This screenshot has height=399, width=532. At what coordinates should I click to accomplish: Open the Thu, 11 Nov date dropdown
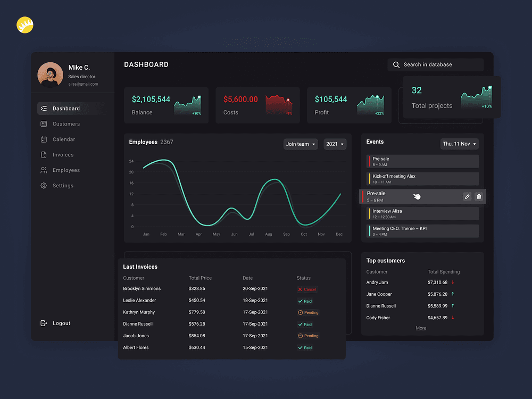click(460, 144)
